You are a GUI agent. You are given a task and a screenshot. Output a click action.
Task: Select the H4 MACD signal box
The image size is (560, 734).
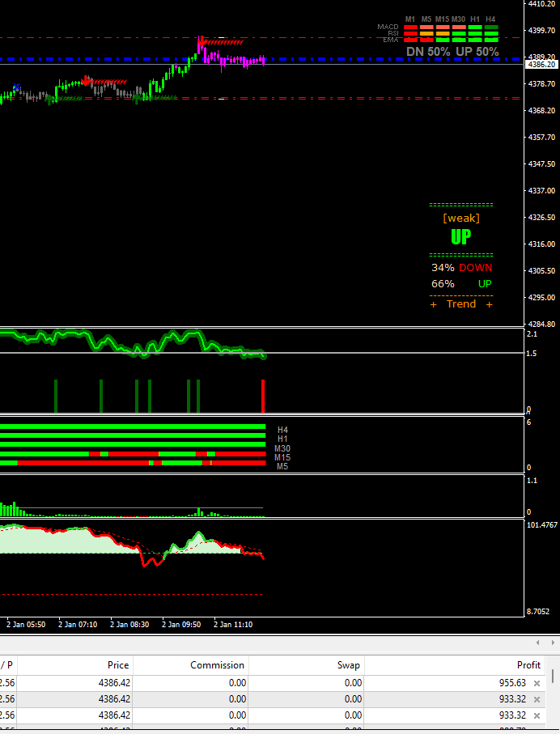pos(490,28)
